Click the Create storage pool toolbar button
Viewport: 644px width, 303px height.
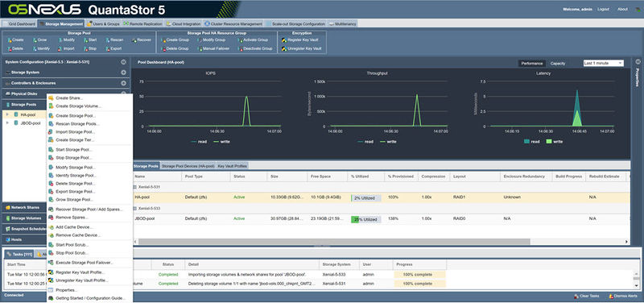15,39
